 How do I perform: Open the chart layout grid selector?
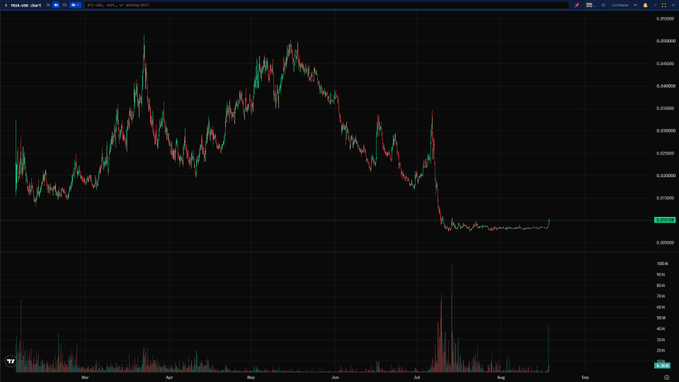coord(590,5)
